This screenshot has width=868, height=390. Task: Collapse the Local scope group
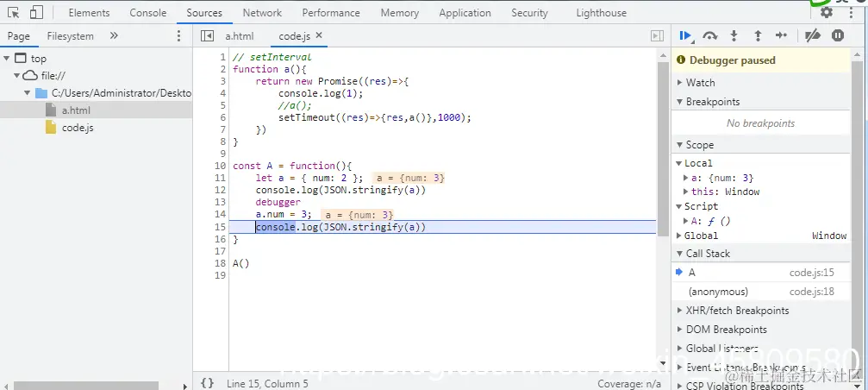[x=678, y=163]
